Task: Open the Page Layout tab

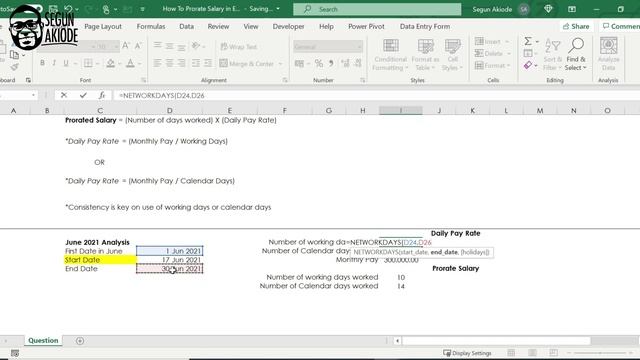Action: [x=103, y=26]
